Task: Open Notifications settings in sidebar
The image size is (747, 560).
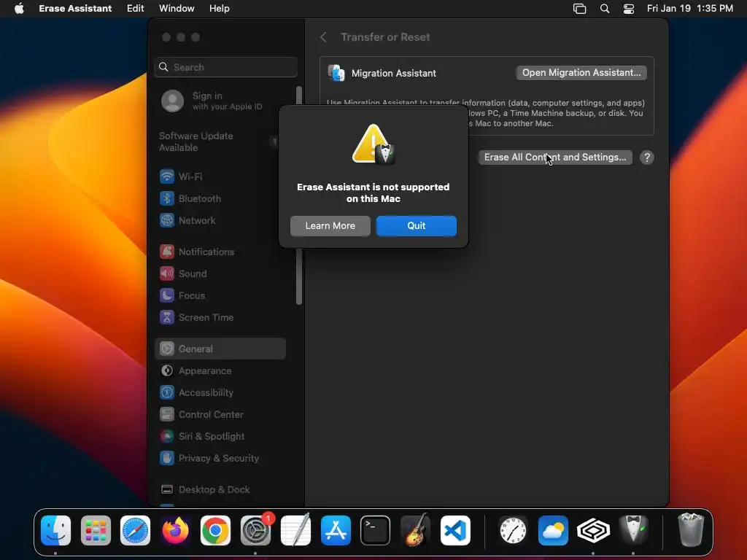Action: coord(220,252)
